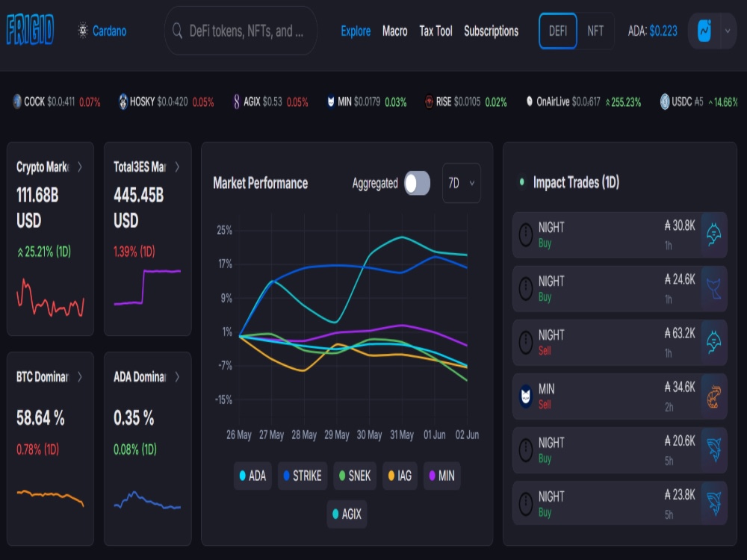Click the Crypto Market sparkline chart
The width and height of the screenshot is (747, 560).
51,298
